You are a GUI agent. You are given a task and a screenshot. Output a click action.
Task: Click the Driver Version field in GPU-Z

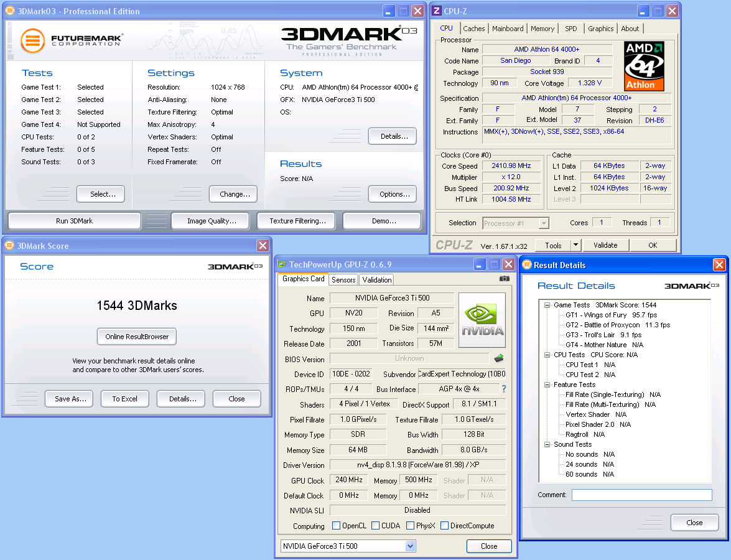[x=417, y=465]
